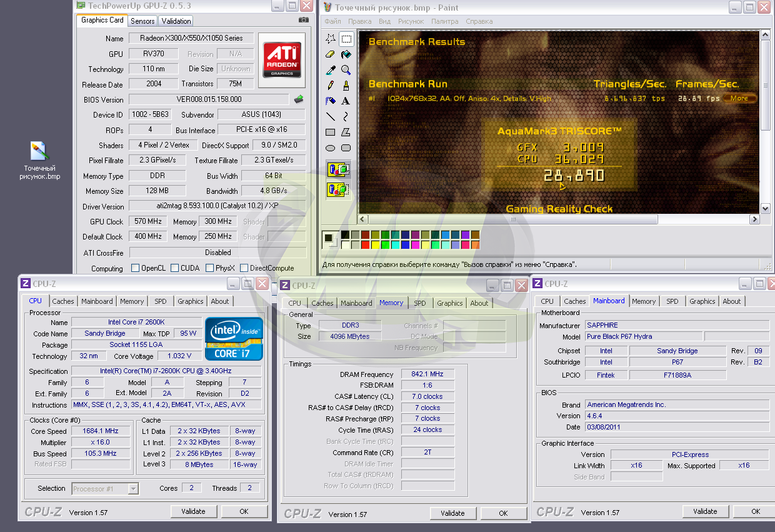Image resolution: width=775 pixels, height=532 pixels.
Task: Select the Rounded Rectangle tool
Action: point(346,148)
